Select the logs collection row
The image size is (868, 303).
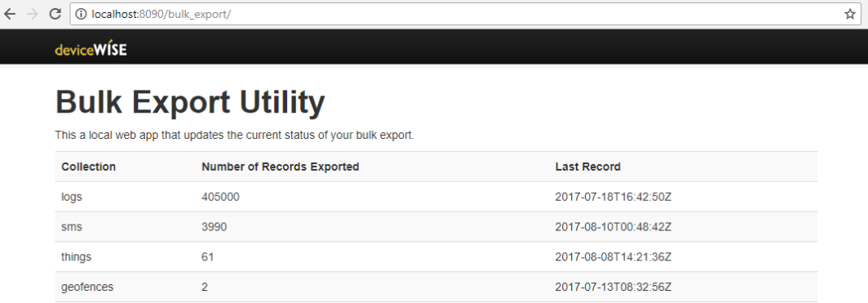436,197
